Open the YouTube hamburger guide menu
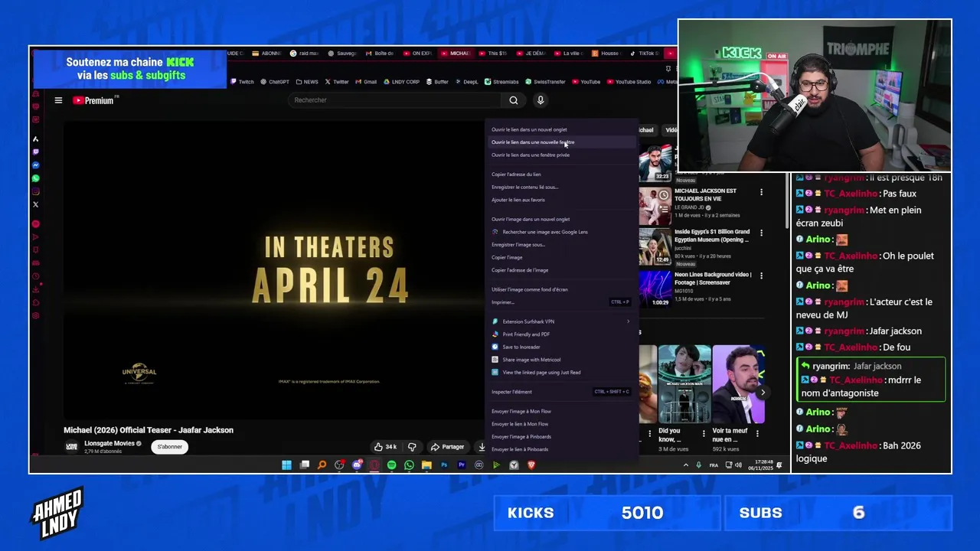Image resolution: width=980 pixels, height=551 pixels. pyautogui.click(x=58, y=100)
